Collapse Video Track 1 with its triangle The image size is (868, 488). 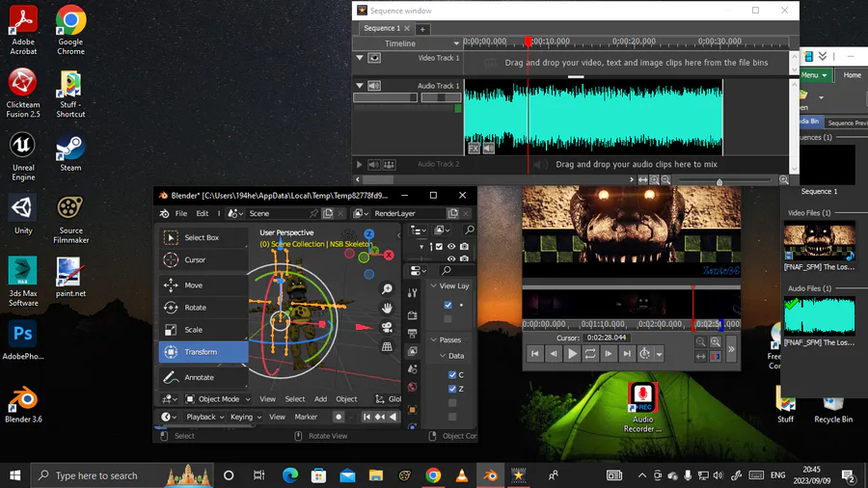[x=360, y=58]
